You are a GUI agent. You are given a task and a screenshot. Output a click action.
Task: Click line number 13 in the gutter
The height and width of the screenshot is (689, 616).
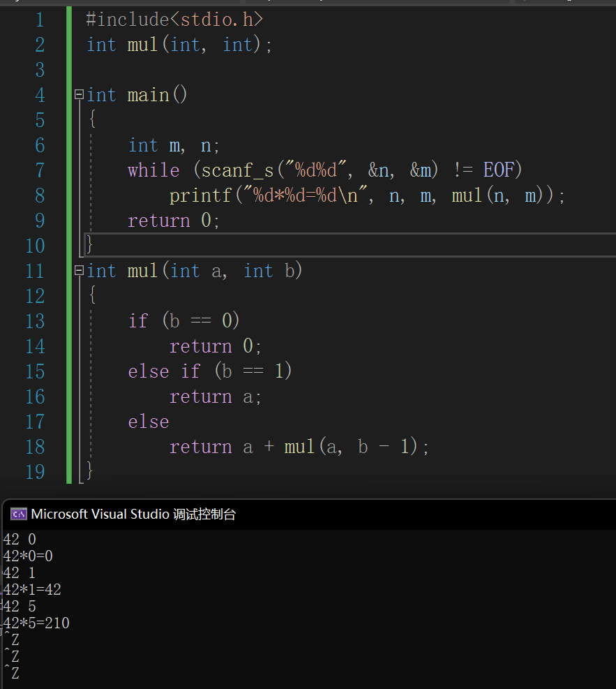click(35, 321)
